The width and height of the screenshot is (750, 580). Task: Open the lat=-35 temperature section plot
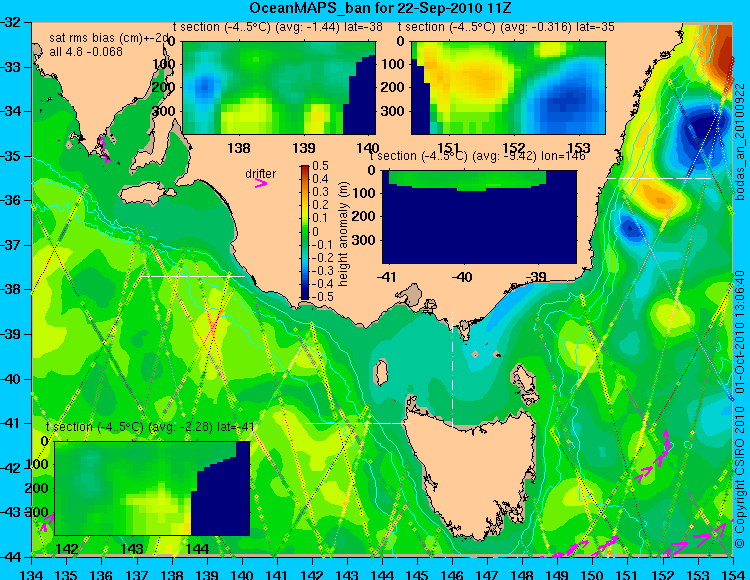tap(508, 88)
